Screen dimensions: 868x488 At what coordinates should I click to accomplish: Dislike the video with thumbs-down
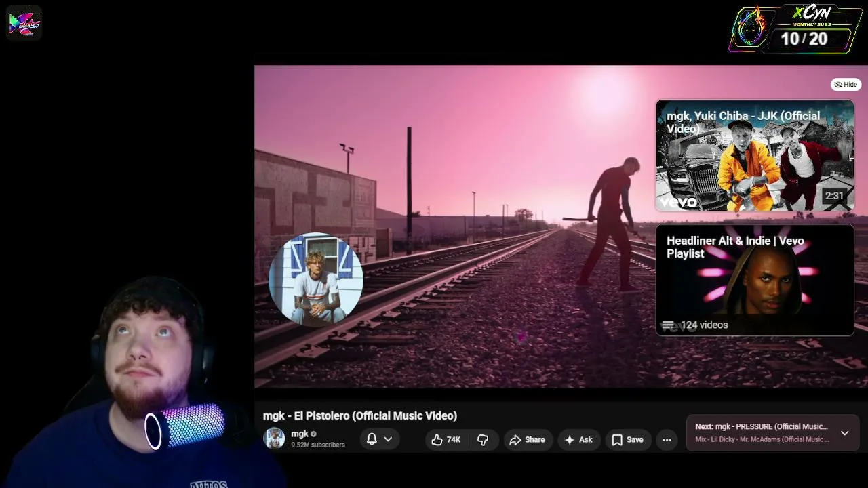pos(483,440)
